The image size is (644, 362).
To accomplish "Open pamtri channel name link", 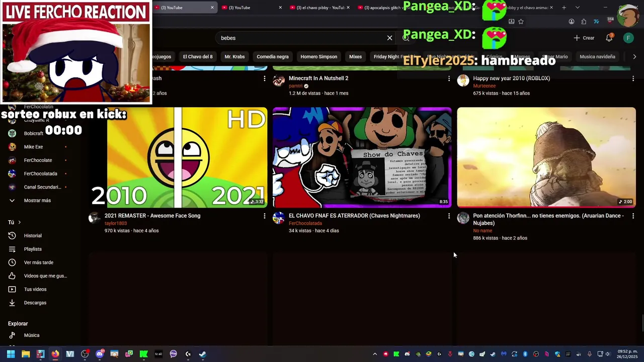I will 295,86.
